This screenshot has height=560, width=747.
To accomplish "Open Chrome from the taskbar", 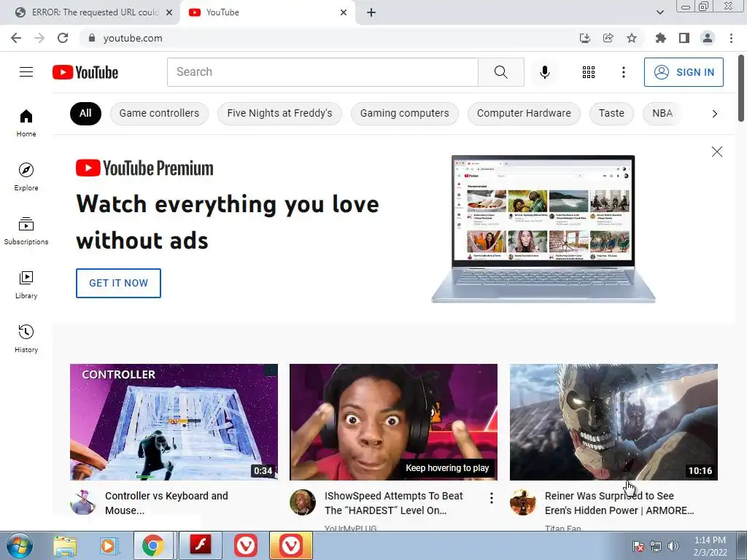I will click(x=153, y=545).
